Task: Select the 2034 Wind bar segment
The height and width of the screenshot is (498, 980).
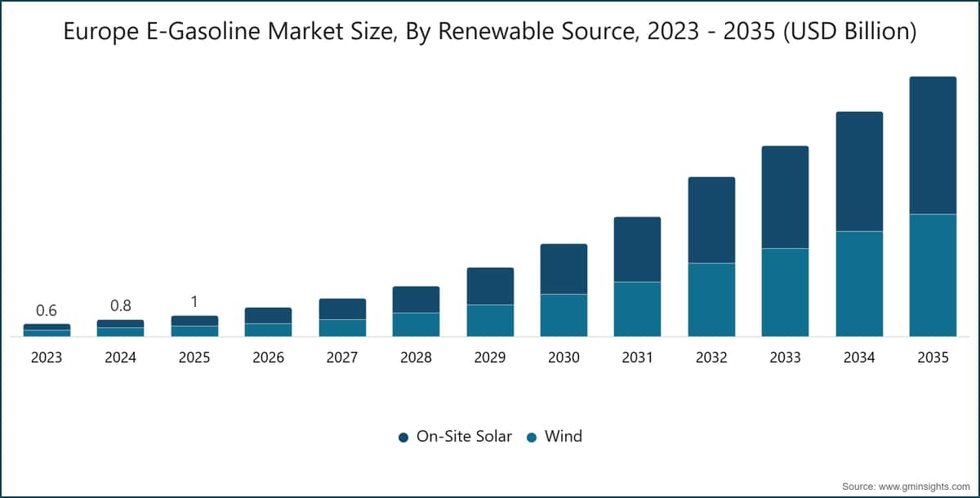Action: 859,284
